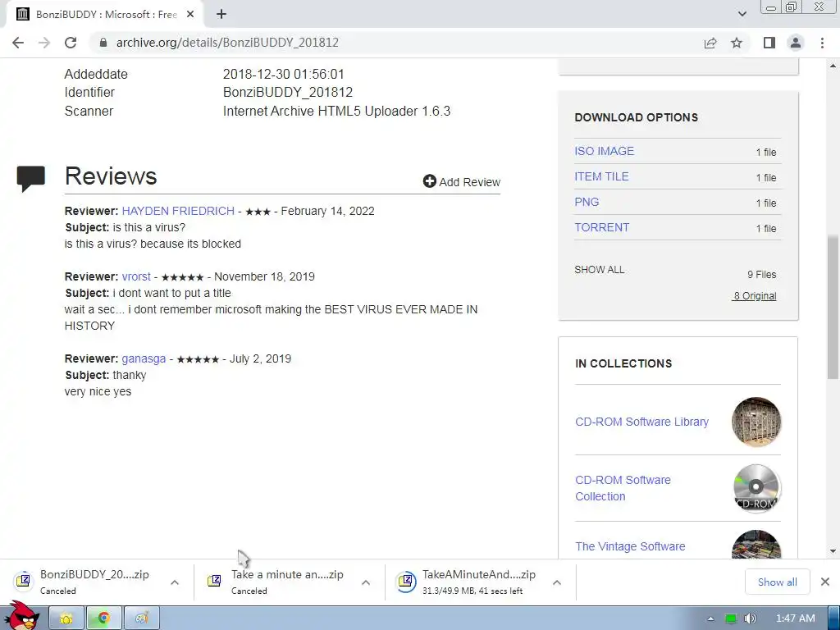Open reviewer ganasga's profile
Image resolution: width=840 pixels, height=630 pixels.
click(144, 359)
